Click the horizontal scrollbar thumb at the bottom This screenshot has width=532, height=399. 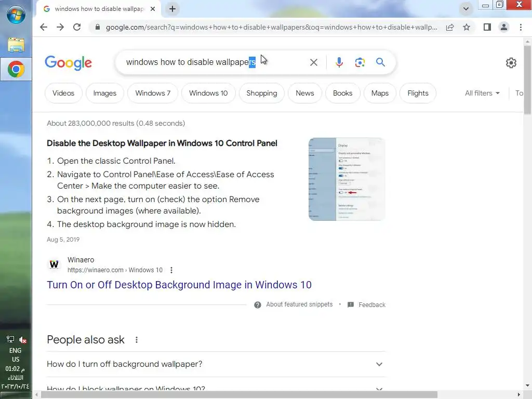[x=239, y=395]
